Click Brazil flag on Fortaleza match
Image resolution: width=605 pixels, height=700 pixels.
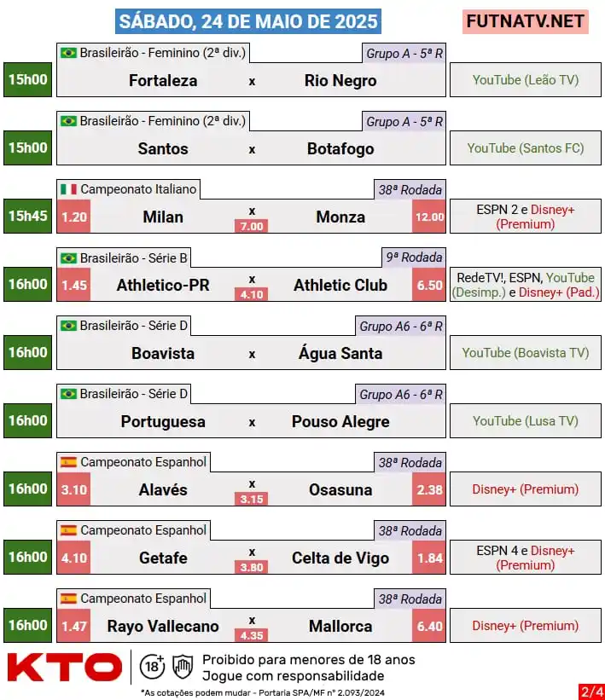(69, 53)
